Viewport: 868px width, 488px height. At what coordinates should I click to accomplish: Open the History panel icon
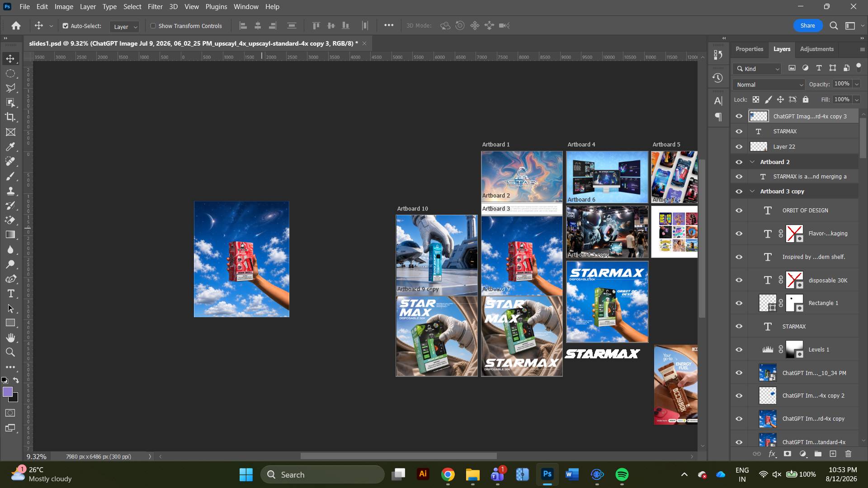tap(717, 78)
